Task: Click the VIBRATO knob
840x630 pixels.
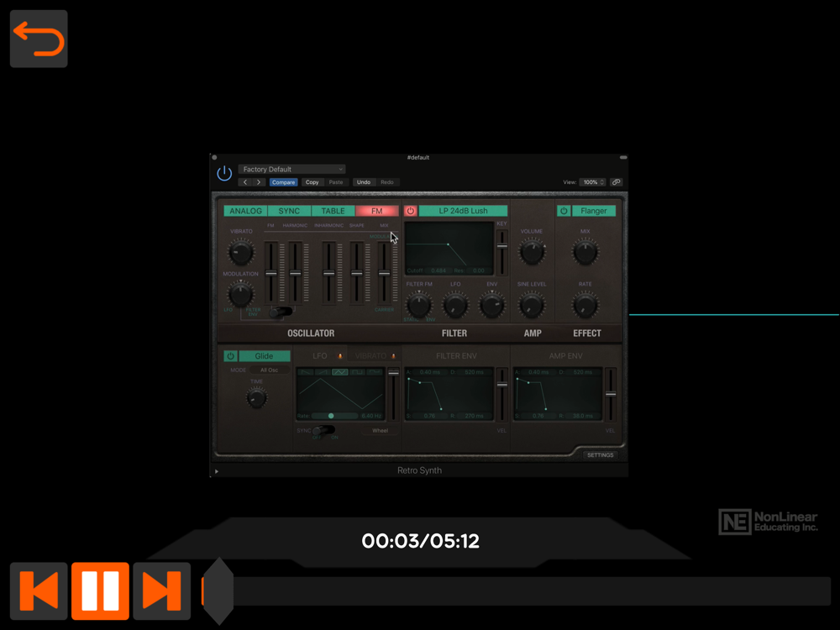Action: pyautogui.click(x=241, y=252)
